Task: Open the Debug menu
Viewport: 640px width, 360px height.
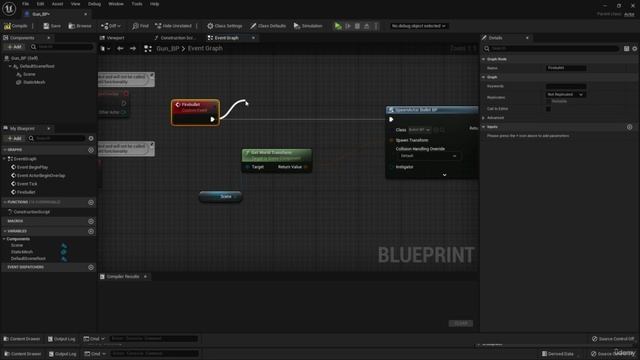Action: [x=94, y=4]
